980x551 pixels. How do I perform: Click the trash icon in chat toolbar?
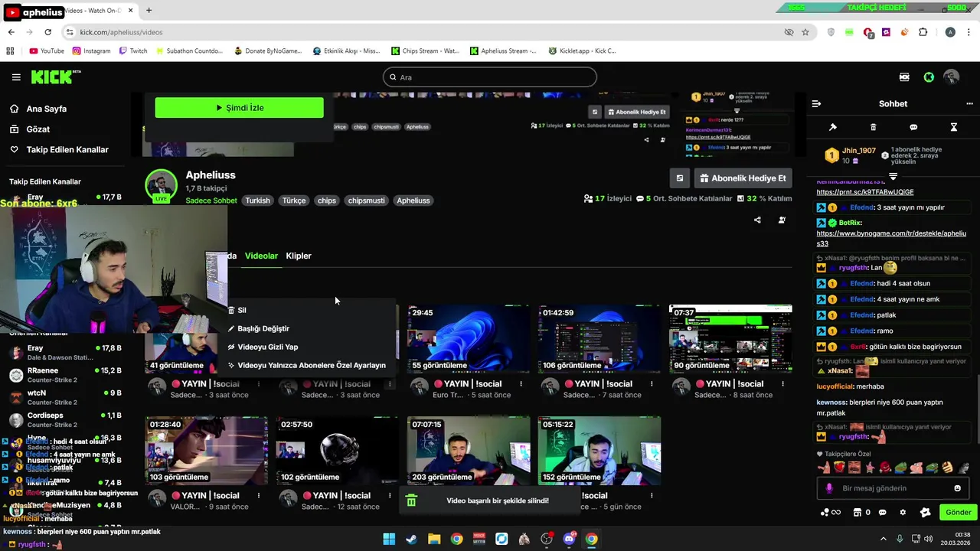point(873,127)
